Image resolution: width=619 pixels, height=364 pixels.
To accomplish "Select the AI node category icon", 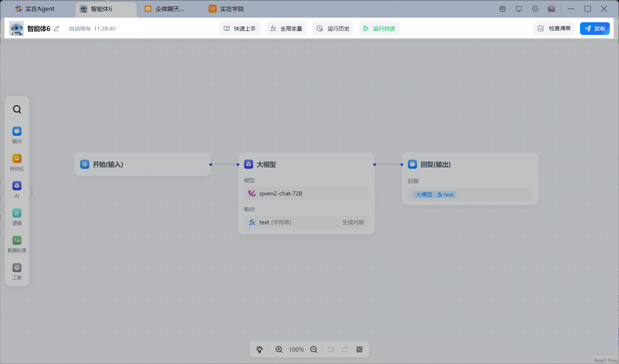I will click(17, 186).
